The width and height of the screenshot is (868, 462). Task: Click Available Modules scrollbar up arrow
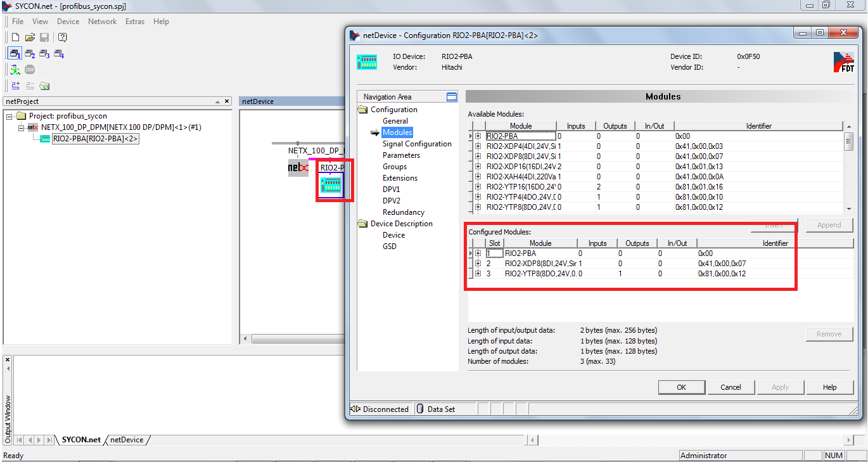(849, 126)
